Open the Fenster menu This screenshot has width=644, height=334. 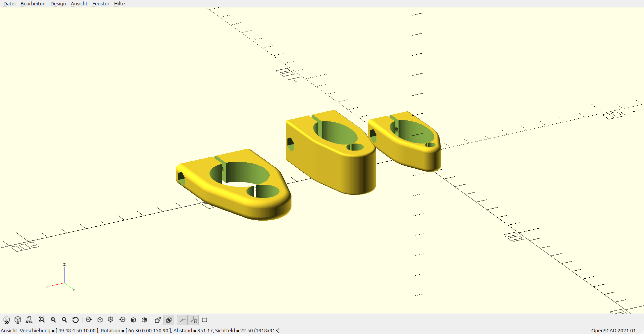pyautogui.click(x=101, y=4)
